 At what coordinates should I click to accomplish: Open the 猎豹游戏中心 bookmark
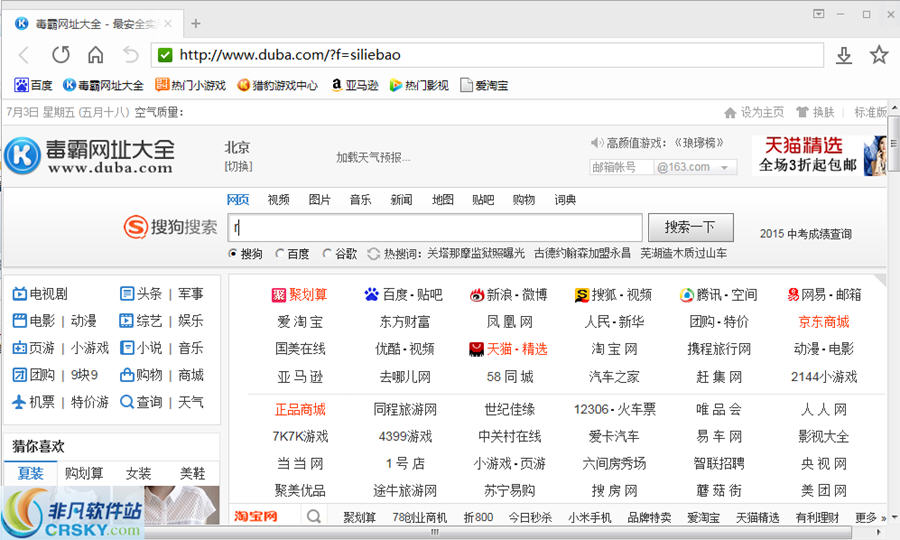tap(277, 86)
